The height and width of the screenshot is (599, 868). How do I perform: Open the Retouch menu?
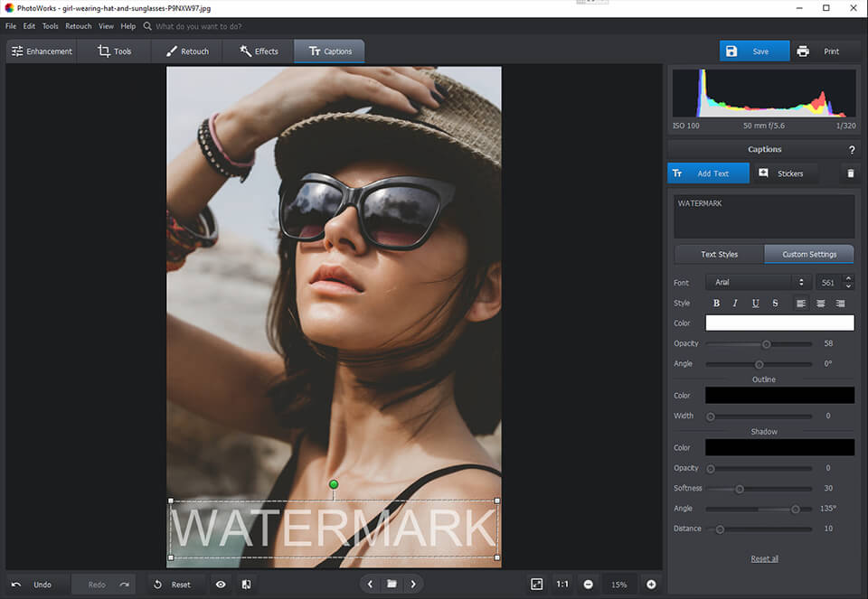pos(78,26)
